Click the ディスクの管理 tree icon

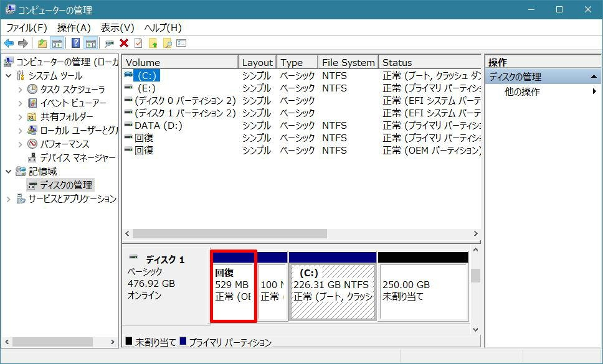32,185
